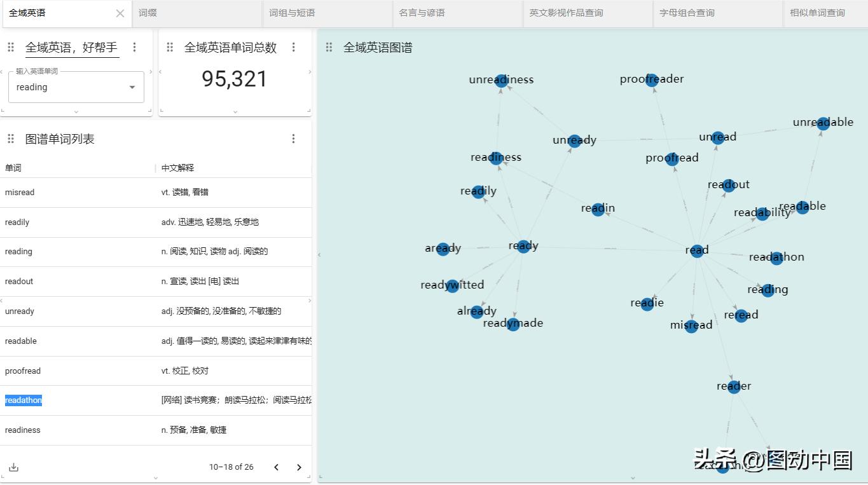This screenshot has width=868, height=485.
Task: Click the drag handle beside 全域英语图谱 title
Action: [329, 47]
